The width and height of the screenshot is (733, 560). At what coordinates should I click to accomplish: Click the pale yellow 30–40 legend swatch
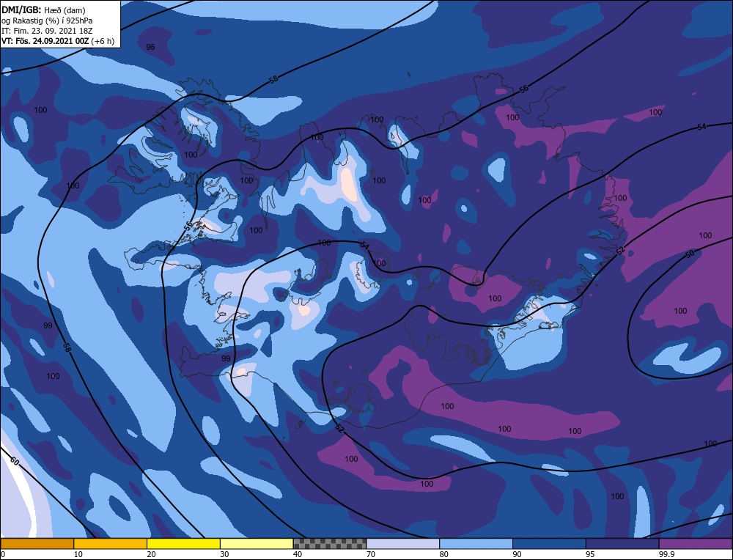(x=257, y=543)
